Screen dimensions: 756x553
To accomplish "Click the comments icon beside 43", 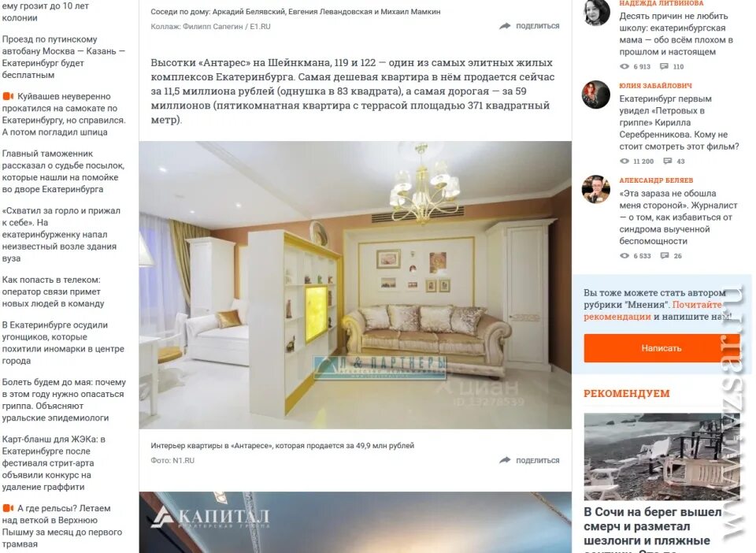I will click(x=667, y=161).
